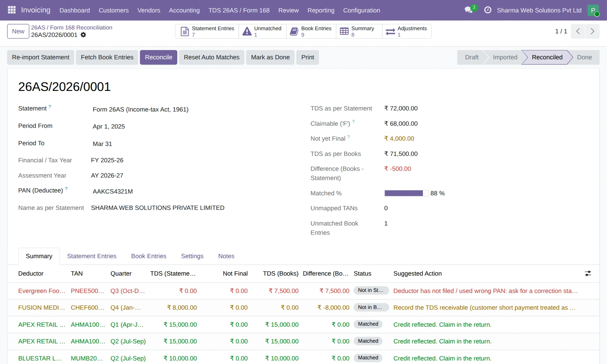The height and width of the screenshot is (364, 607).
Task: Click the New button
Action: click(18, 31)
